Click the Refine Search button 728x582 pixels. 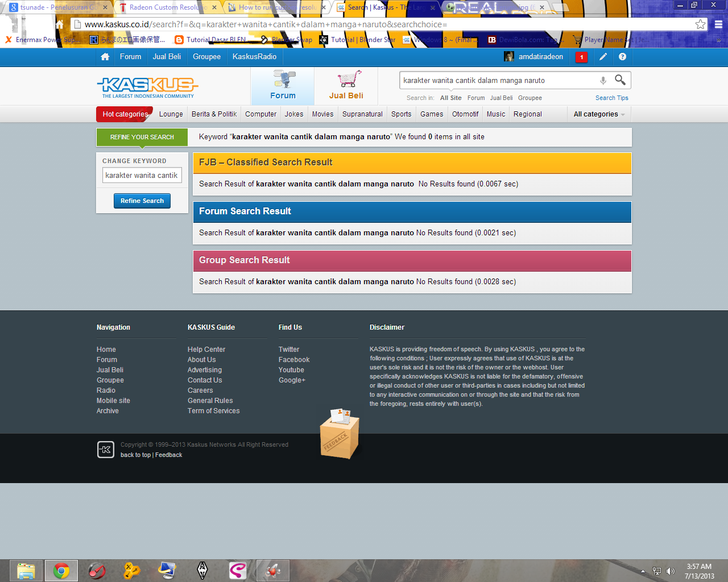pyautogui.click(x=142, y=201)
